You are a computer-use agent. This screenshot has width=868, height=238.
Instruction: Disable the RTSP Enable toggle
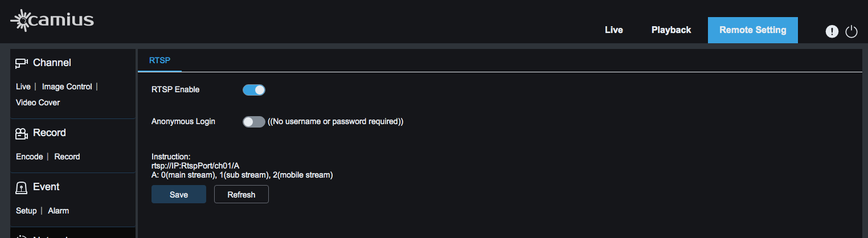click(254, 89)
